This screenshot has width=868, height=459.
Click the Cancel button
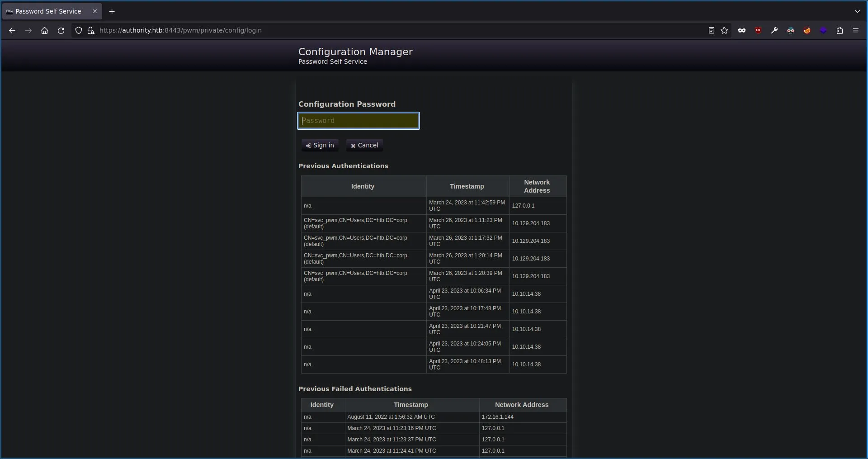364,145
